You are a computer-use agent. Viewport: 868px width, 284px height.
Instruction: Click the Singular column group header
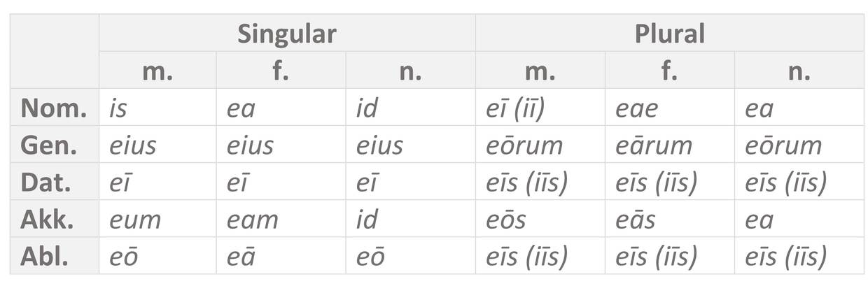(x=286, y=34)
